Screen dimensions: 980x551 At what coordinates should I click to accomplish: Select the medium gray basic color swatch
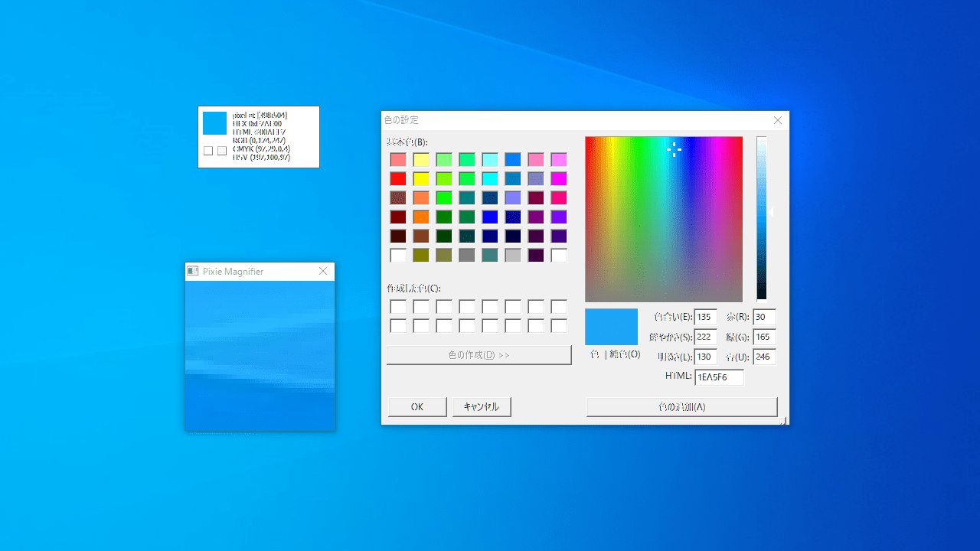(467, 255)
